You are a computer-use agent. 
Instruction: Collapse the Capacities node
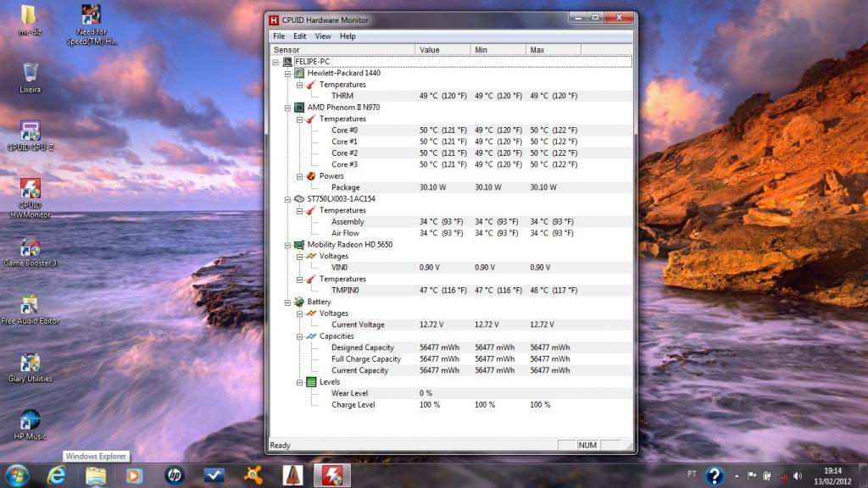coord(299,336)
